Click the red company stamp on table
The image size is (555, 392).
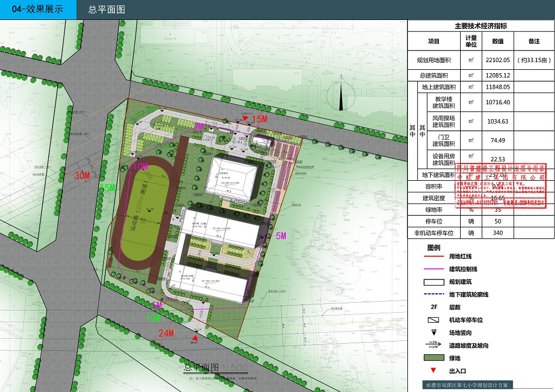click(501, 186)
